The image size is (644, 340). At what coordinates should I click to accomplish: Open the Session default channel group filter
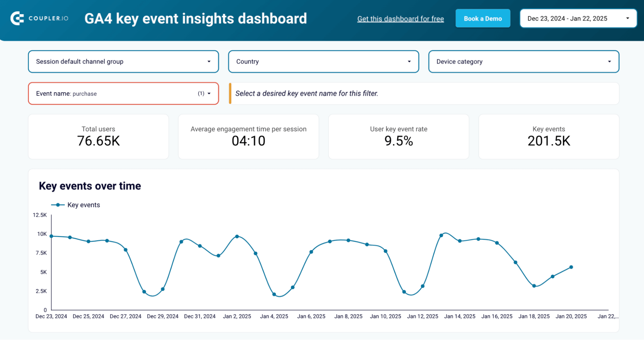click(x=123, y=61)
